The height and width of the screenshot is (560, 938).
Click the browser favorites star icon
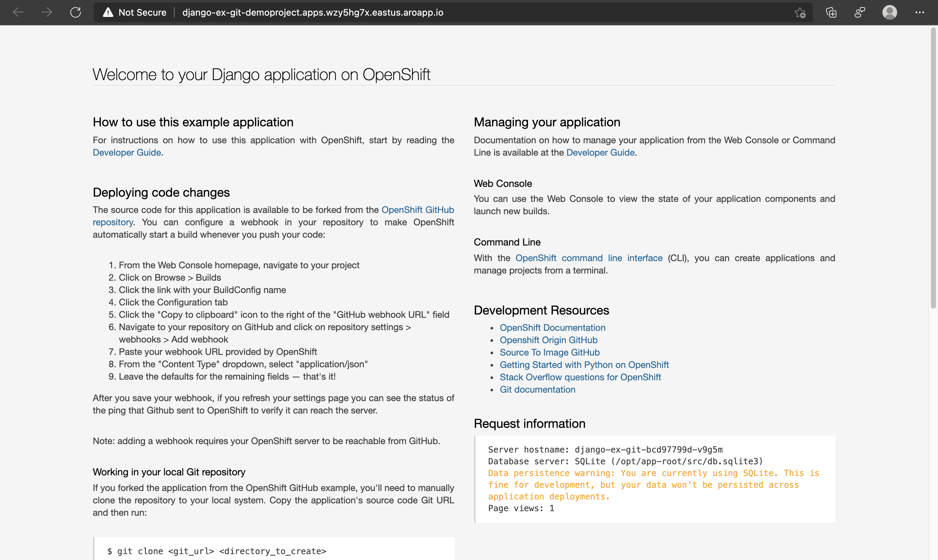click(x=799, y=13)
